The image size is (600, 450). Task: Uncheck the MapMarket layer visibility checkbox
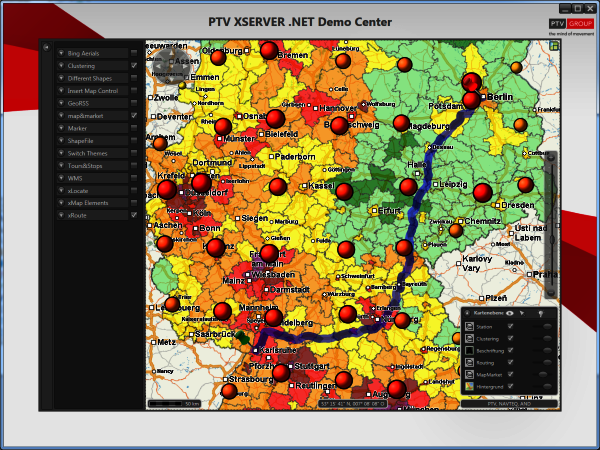tap(510, 374)
